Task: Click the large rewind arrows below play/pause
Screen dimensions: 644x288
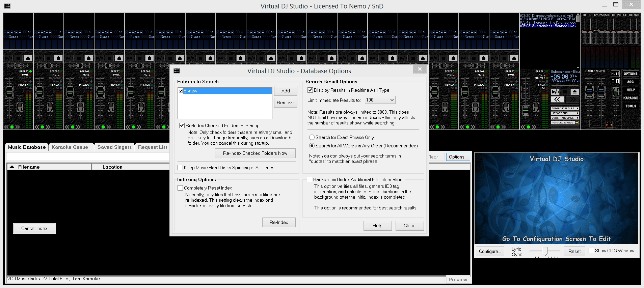Action: click(x=557, y=99)
